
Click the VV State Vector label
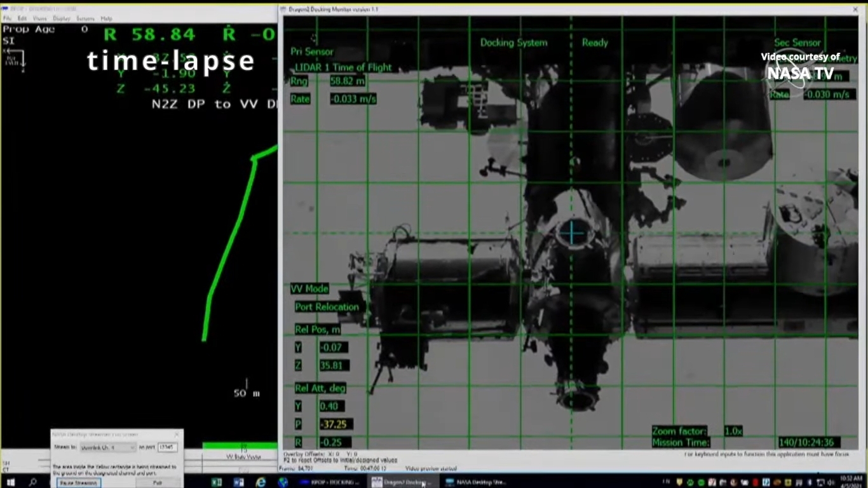[243, 457]
